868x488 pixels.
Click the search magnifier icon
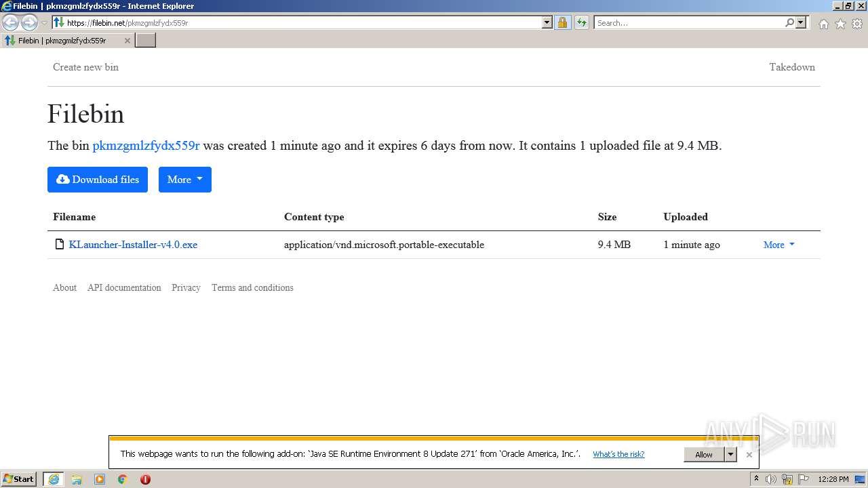tap(789, 22)
